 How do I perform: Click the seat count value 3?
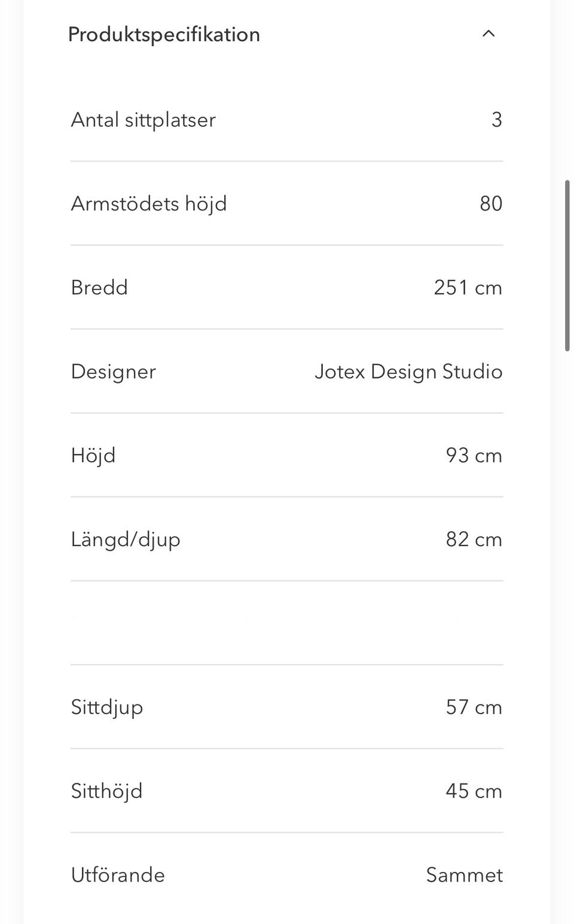click(496, 120)
